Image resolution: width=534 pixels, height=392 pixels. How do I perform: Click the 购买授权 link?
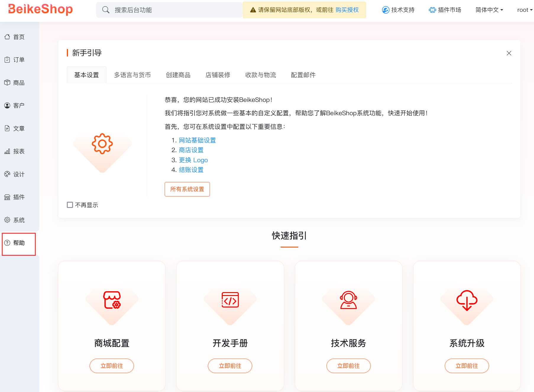[x=347, y=10]
